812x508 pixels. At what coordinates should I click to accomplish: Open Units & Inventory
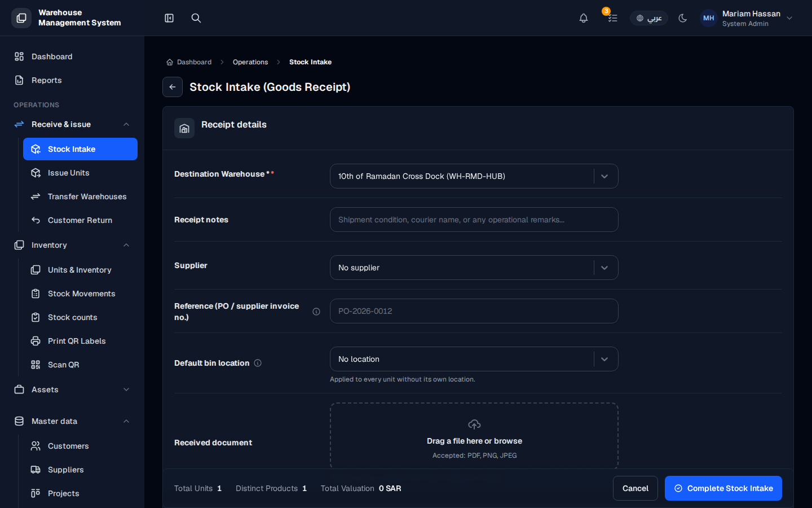[x=80, y=270]
